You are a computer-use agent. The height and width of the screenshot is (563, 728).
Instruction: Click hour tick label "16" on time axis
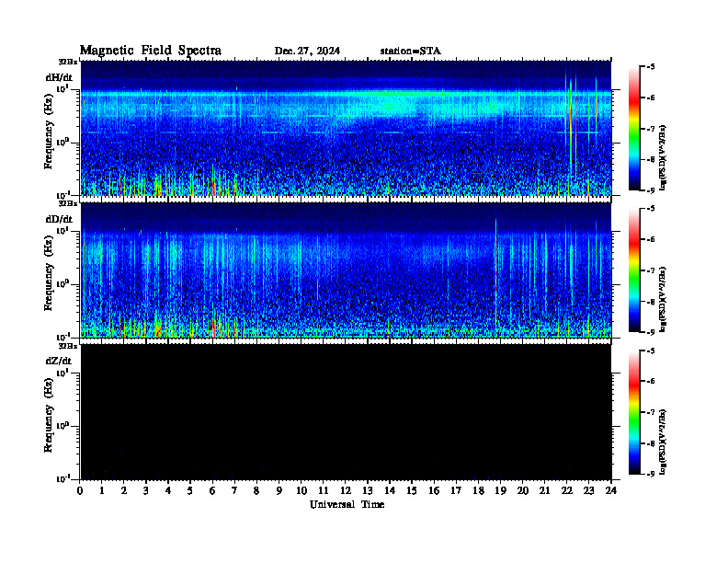434,490
